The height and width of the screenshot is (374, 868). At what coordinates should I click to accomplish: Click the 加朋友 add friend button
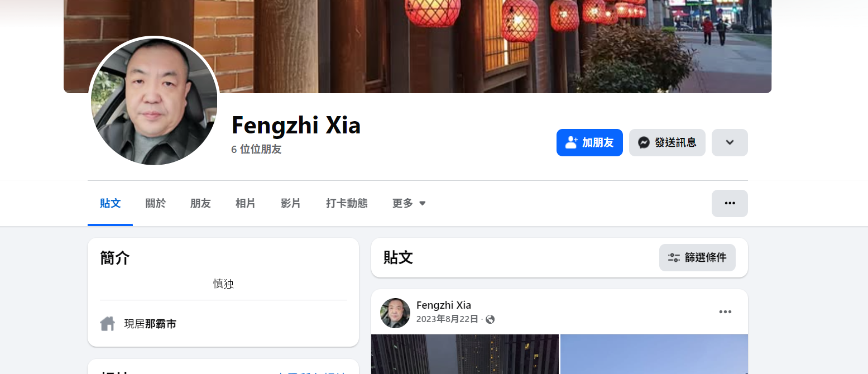tap(589, 142)
